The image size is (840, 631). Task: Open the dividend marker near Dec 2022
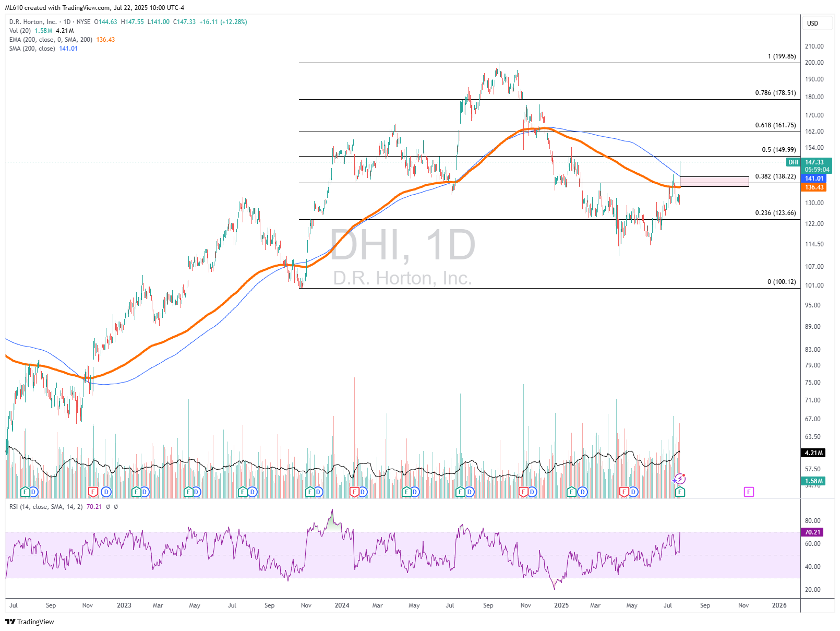(x=106, y=492)
